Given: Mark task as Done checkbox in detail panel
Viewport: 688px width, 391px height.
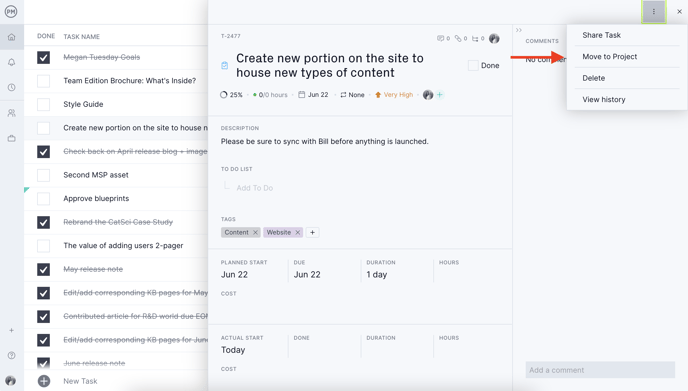Looking at the screenshot, I should 473,65.
